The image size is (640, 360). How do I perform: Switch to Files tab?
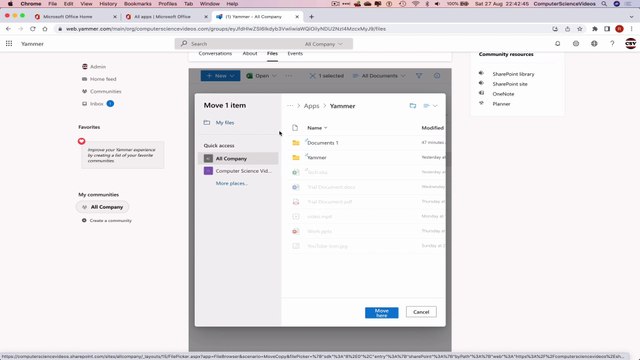coord(272,53)
